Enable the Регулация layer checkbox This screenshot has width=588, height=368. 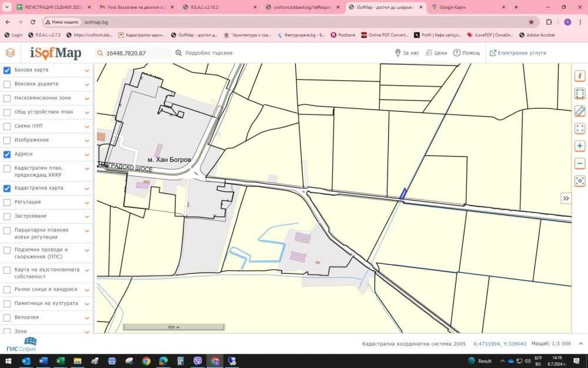[x=7, y=203]
